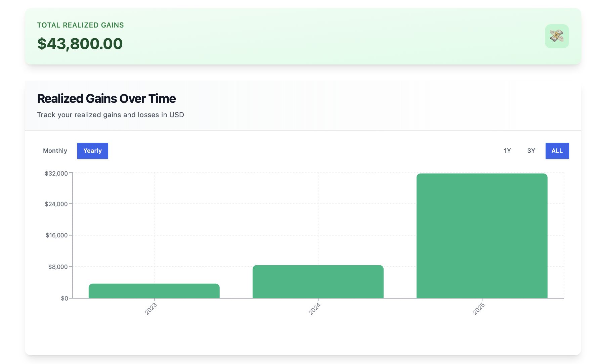
Task: Click the TOTAL REALIZED GAINS label
Action: 81,25
